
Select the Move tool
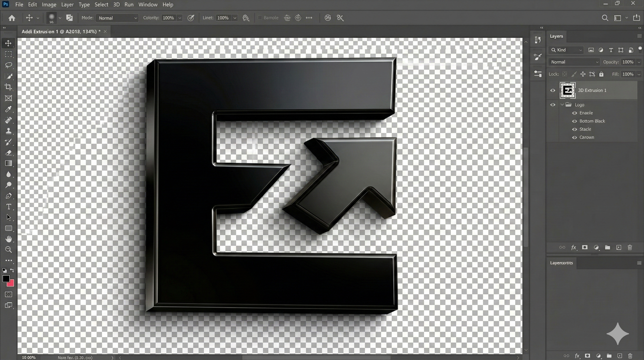8,43
